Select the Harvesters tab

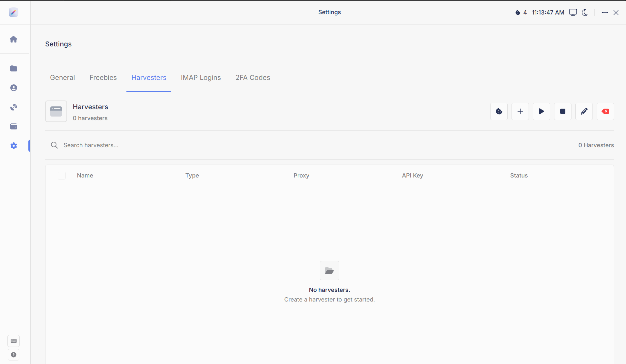coord(149,78)
